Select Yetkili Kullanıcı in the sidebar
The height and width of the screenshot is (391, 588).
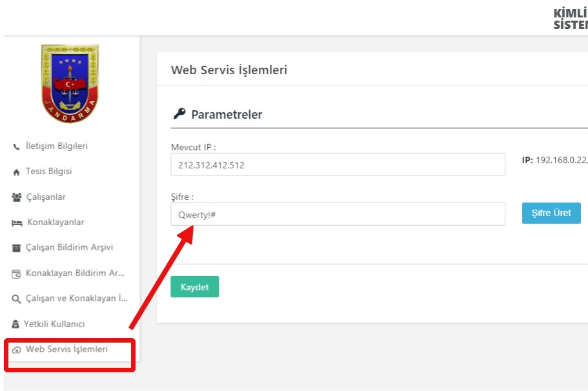54,324
